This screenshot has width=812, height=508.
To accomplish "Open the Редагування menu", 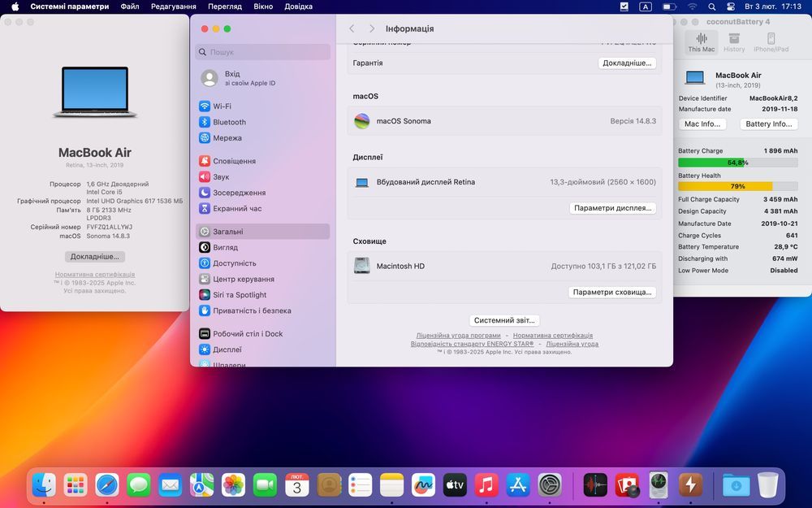I will [174, 7].
